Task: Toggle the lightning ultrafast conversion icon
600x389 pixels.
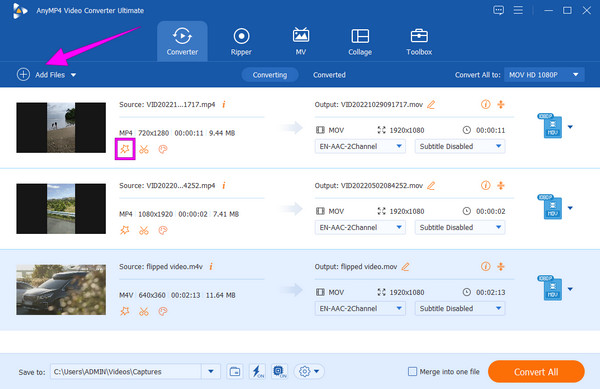Action: pos(257,371)
